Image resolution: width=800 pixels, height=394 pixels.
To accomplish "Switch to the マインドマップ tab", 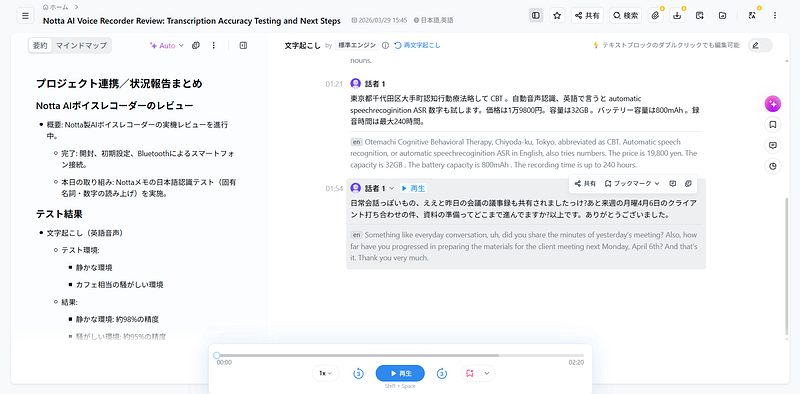I will tap(81, 45).
